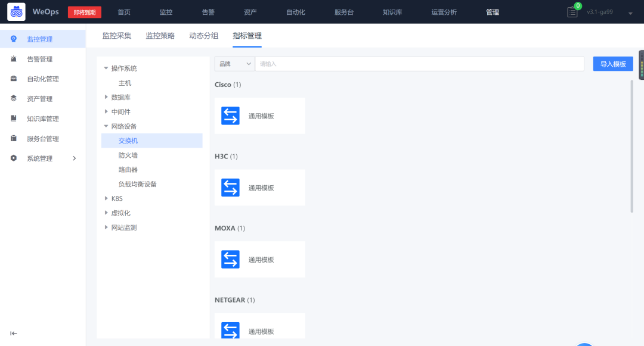Screen dimensions: 644x346
Task: Click the 告警管理 sidebar icon
Action: tap(14, 58)
